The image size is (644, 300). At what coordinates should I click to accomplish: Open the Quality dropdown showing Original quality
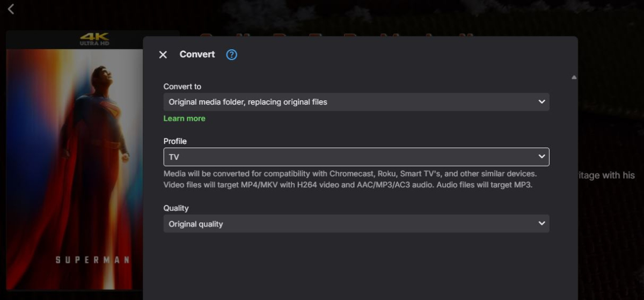click(x=356, y=224)
